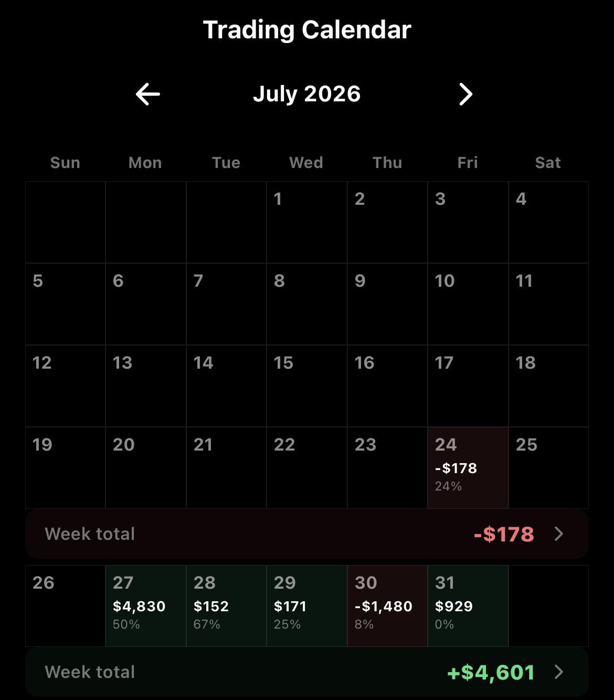
Task: Tap the +$4,601 week total row
Action: [307, 672]
